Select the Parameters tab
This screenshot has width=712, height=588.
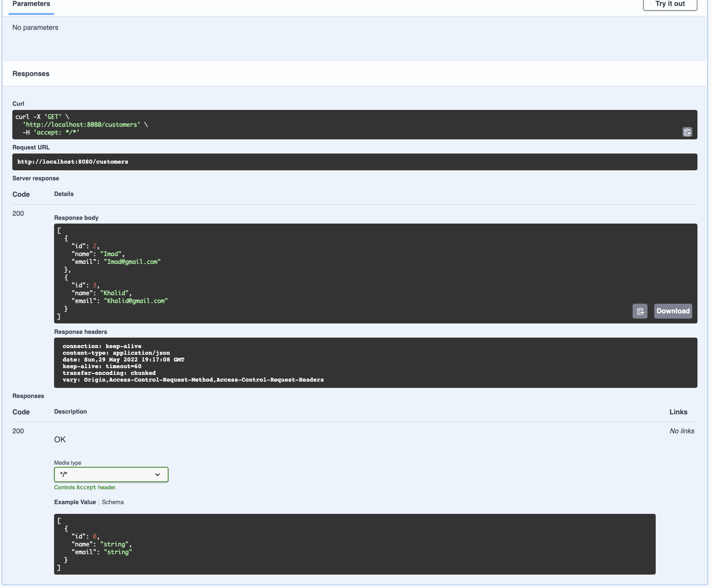(31, 4)
